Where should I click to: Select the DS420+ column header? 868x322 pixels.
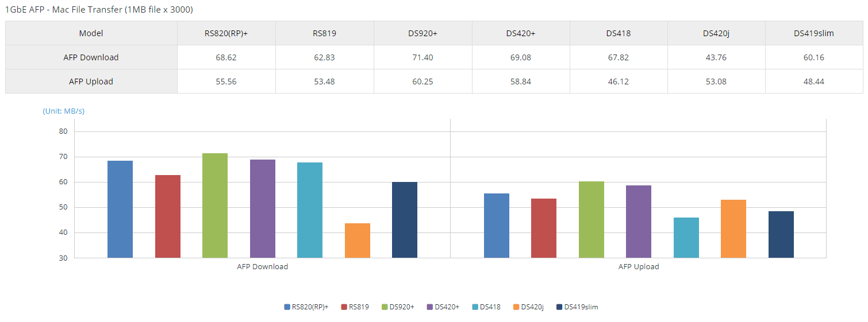pyautogui.click(x=521, y=33)
